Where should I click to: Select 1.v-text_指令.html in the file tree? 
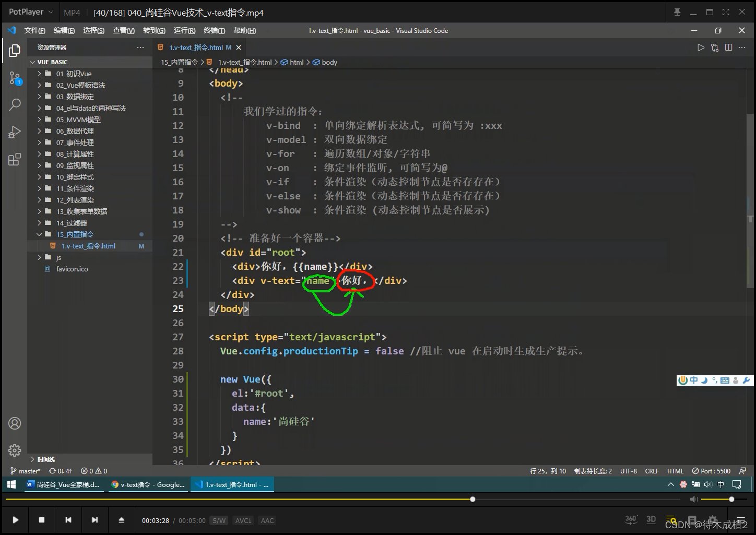pos(90,246)
